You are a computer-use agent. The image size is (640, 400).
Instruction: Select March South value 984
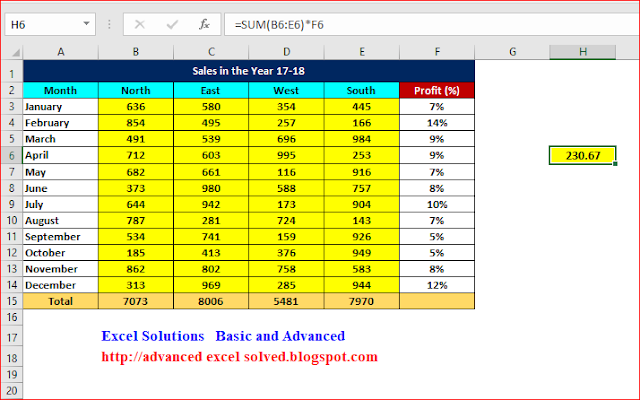point(362,139)
